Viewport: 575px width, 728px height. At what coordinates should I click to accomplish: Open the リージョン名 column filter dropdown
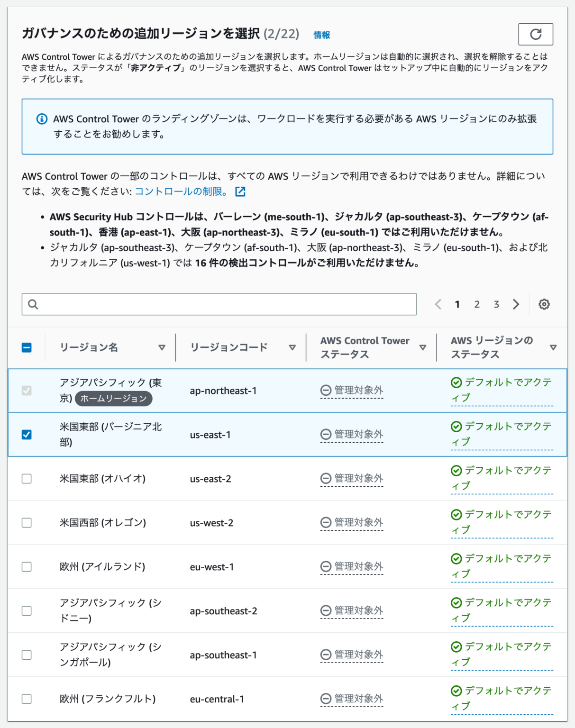coord(162,347)
